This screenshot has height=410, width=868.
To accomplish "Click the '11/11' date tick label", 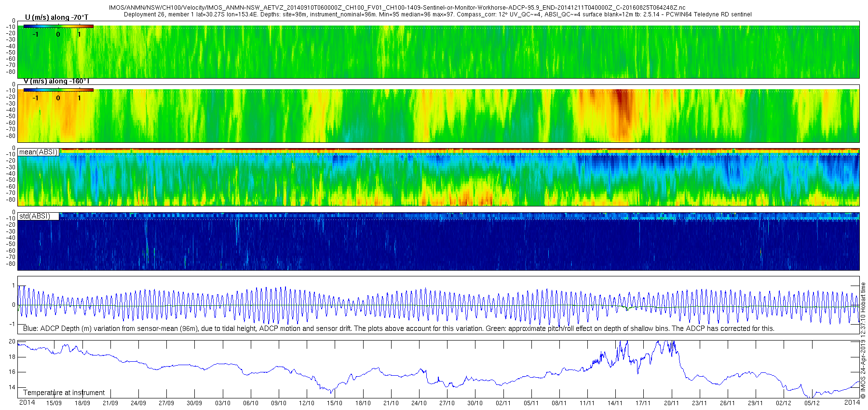I will pos(587,403).
